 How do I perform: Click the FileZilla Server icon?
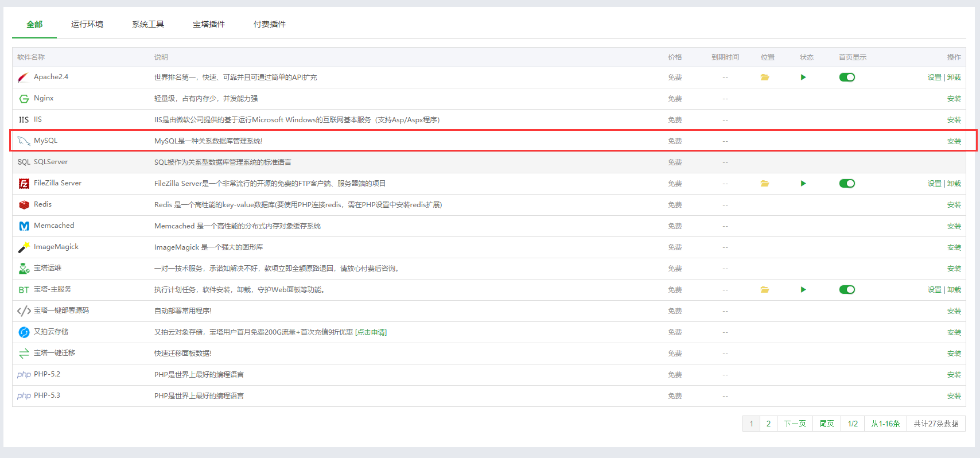point(24,184)
